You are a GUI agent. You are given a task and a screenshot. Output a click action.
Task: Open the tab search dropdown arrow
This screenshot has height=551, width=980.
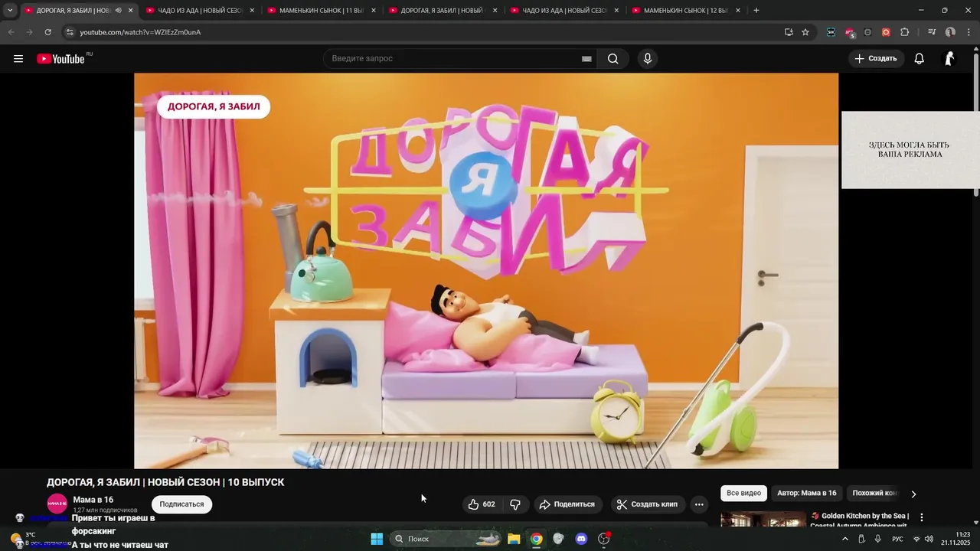click(x=10, y=11)
